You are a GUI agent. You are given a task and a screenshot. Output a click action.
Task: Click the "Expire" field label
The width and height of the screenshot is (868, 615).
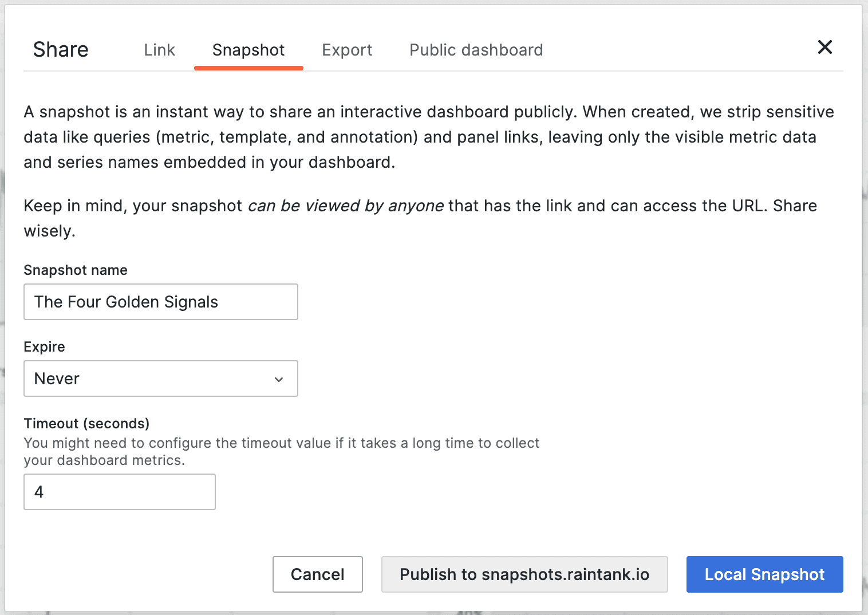(44, 347)
